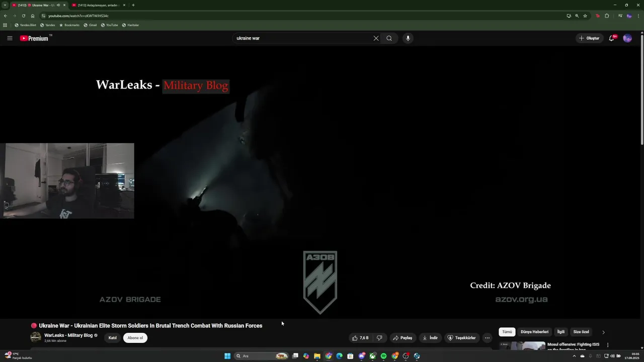
Task: Open the tab search dropdown arrow
Action: [5, 5]
